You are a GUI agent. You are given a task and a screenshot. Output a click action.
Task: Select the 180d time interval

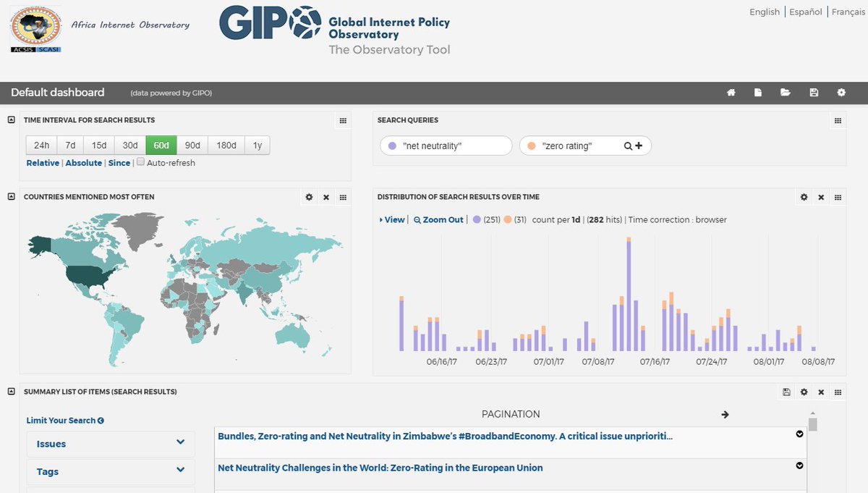tap(226, 146)
